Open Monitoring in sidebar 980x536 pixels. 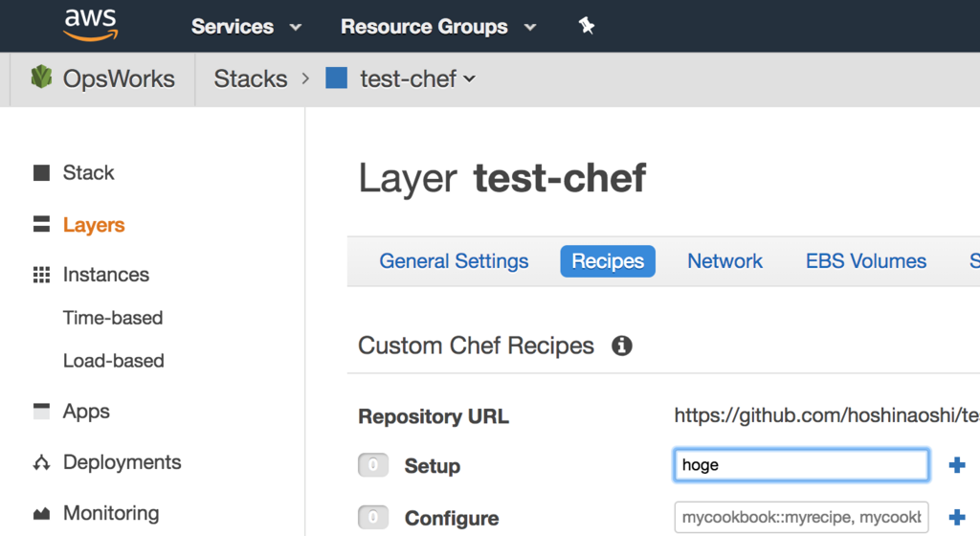(x=111, y=514)
